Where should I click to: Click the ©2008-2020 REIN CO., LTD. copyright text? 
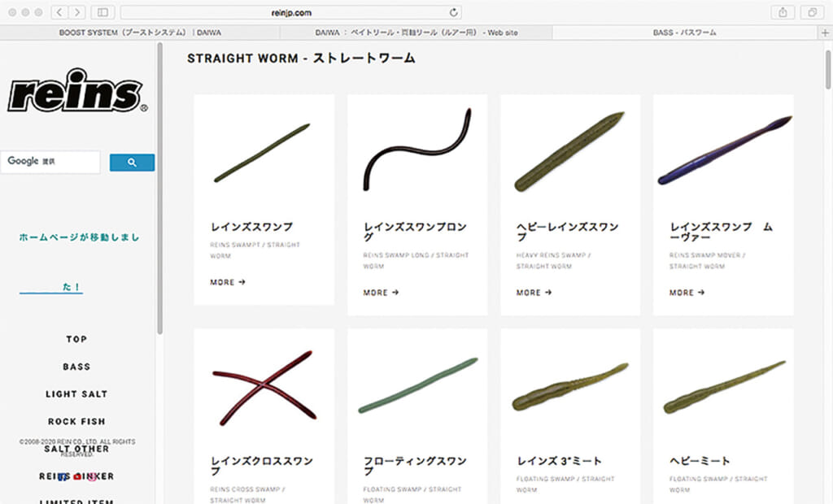77,448
